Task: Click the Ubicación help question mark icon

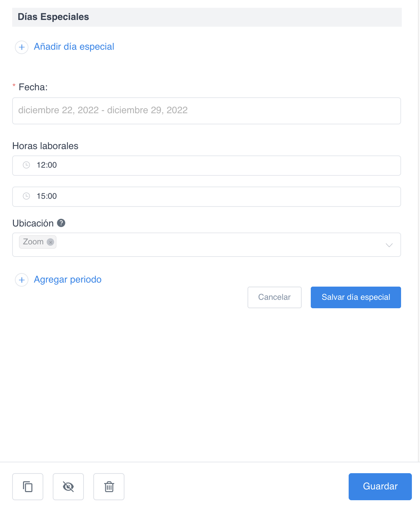Action: click(61, 223)
